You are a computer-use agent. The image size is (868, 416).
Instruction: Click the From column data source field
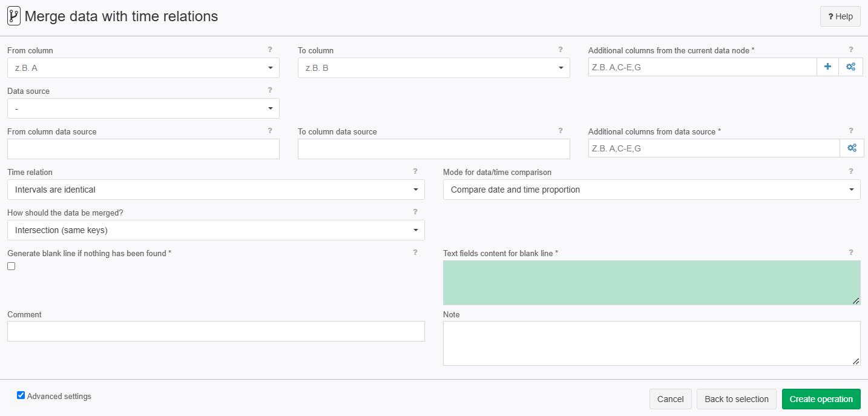click(143, 149)
